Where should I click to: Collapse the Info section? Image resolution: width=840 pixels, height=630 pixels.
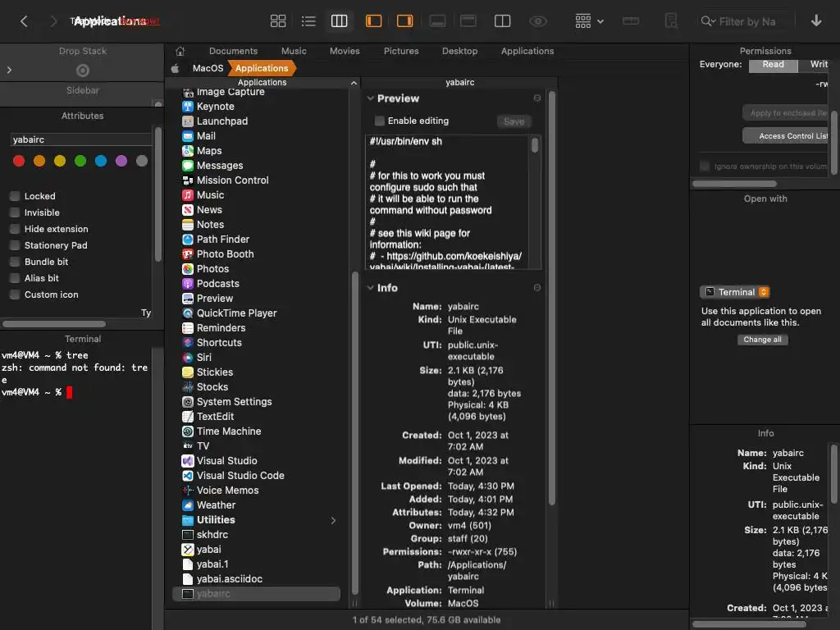pyautogui.click(x=370, y=288)
